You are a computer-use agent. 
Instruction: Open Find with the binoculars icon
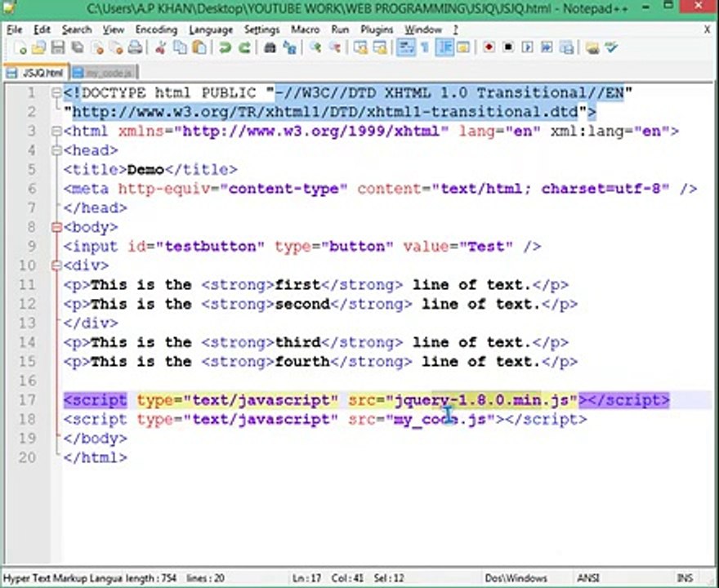(x=270, y=47)
